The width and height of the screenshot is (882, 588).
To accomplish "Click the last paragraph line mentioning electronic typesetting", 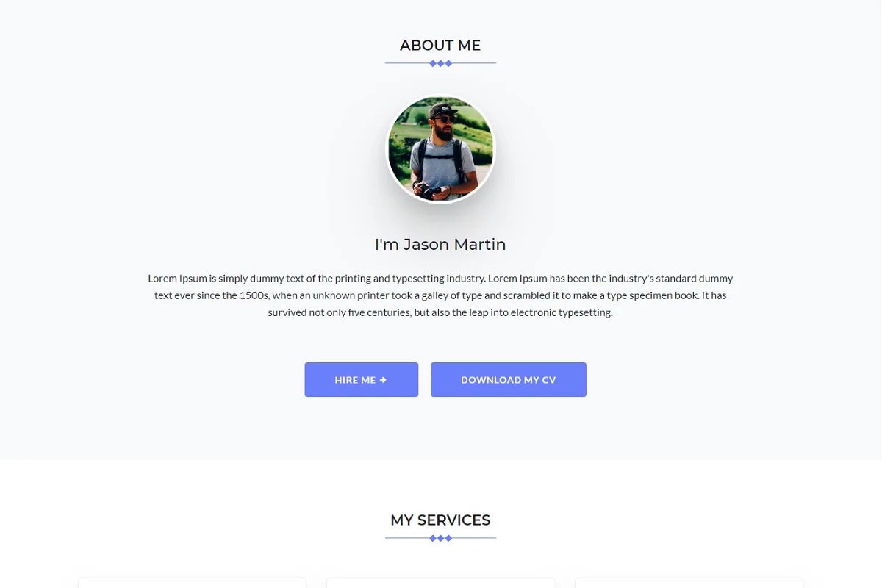I will [440, 312].
